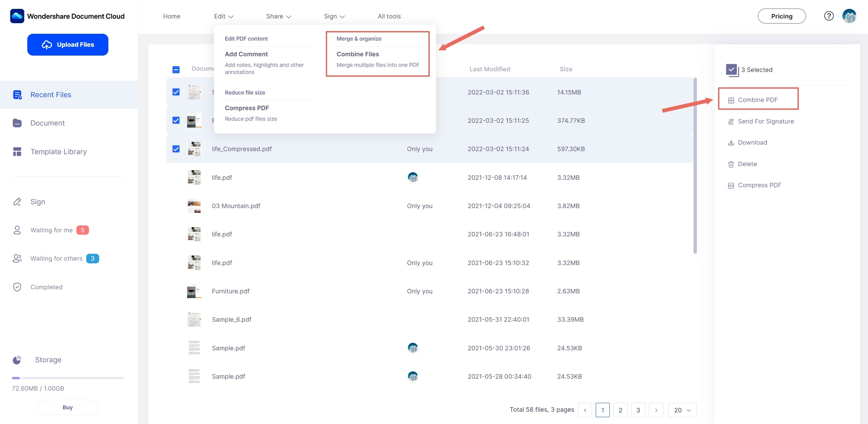This screenshot has height=424, width=868.
Task: Open the user profile avatar in the header
Action: click(849, 16)
